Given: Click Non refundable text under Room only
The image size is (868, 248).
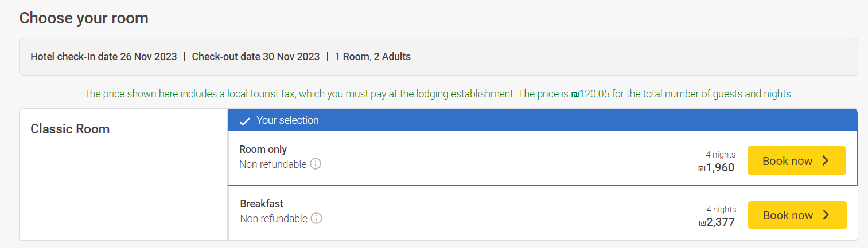Looking at the screenshot, I should [273, 164].
